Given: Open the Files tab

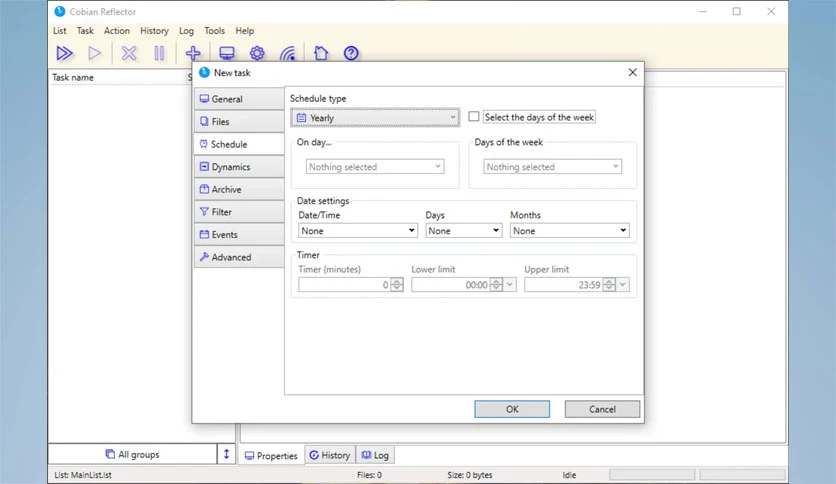Looking at the screenshot, I should pyautogui.click(x=239, y=122).
